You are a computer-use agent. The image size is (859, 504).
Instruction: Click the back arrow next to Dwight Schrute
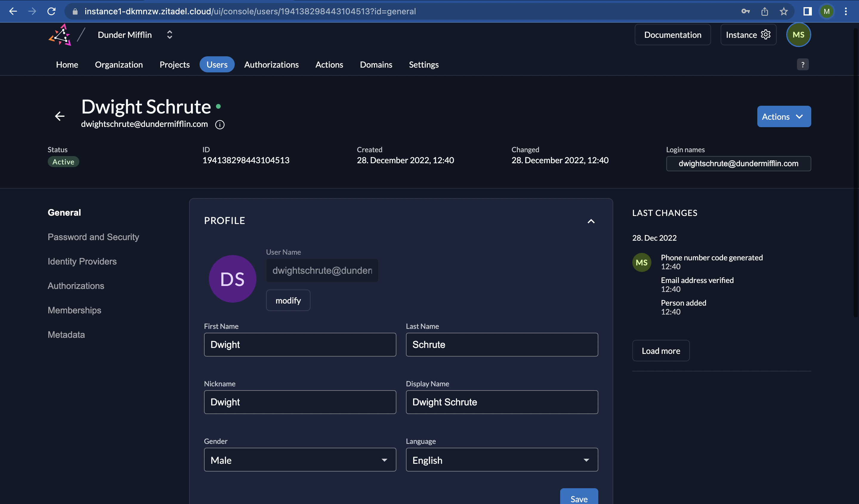click(x=60, y=116)
